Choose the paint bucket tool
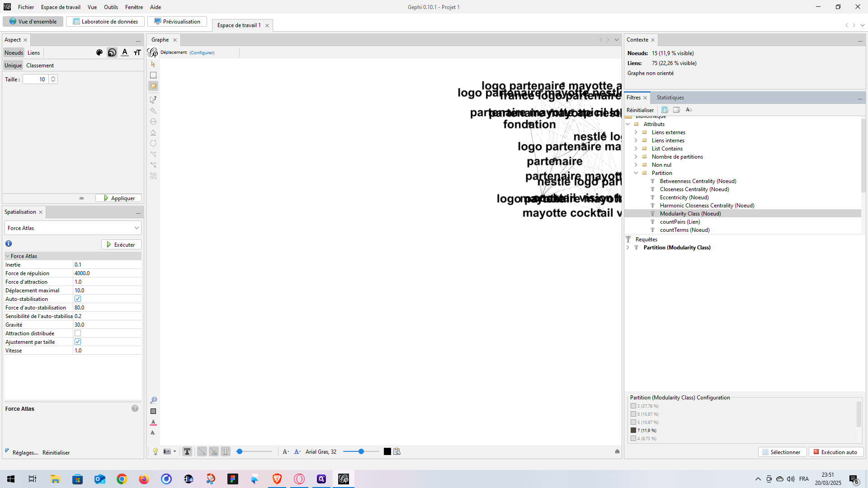The width and height of the screenshot is (868, 488). (x=153, y=132)
